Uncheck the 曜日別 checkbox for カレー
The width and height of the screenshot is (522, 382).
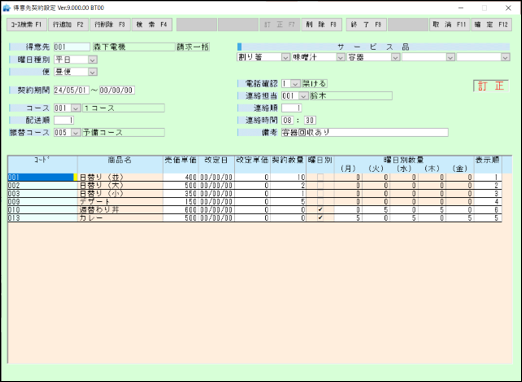tap(320, 218)
